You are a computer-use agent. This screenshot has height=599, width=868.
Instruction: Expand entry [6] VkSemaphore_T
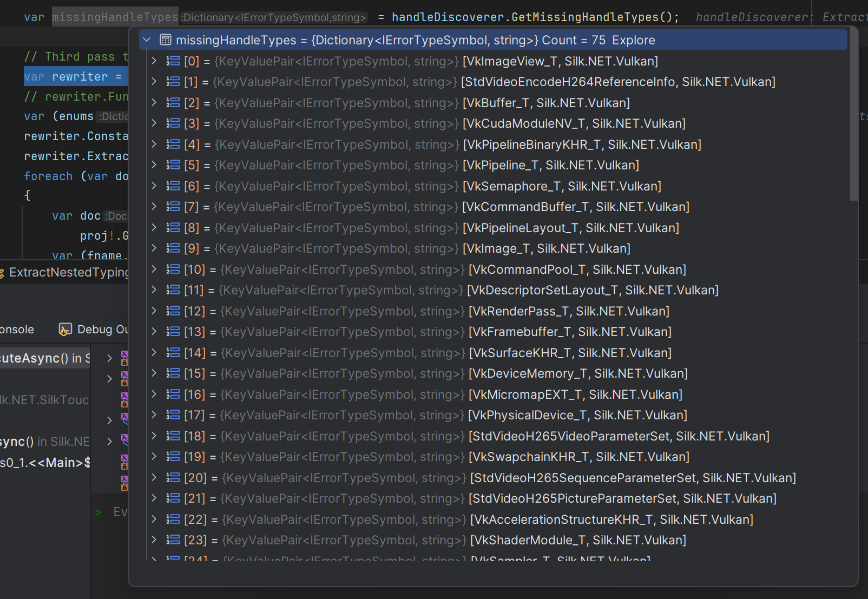pyautogui.click(x=154, y=186)
